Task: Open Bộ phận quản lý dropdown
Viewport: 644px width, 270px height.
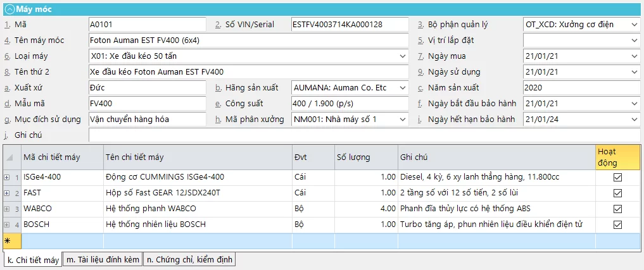Action: tap(635, 25)
